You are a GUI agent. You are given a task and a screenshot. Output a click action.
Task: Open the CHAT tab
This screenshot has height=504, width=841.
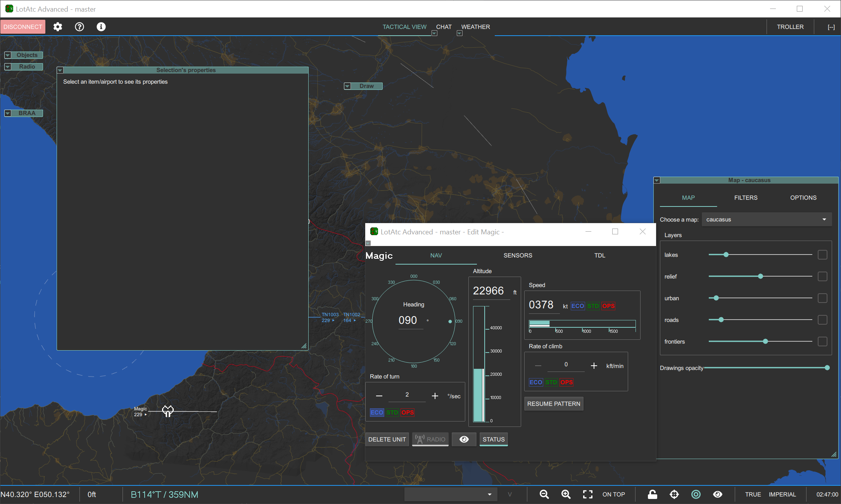click(x=444, y=27)
